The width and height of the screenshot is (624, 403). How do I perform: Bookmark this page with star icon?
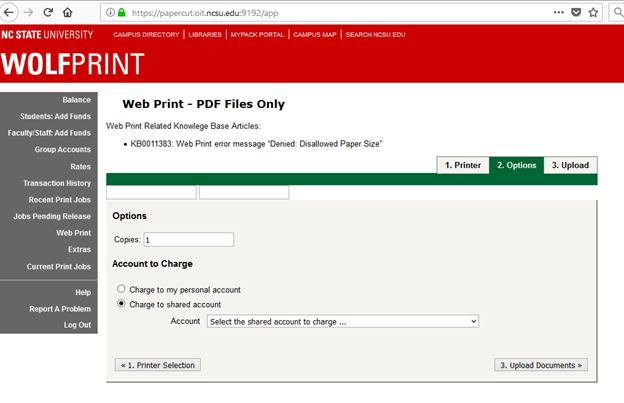tap(594, 12)
